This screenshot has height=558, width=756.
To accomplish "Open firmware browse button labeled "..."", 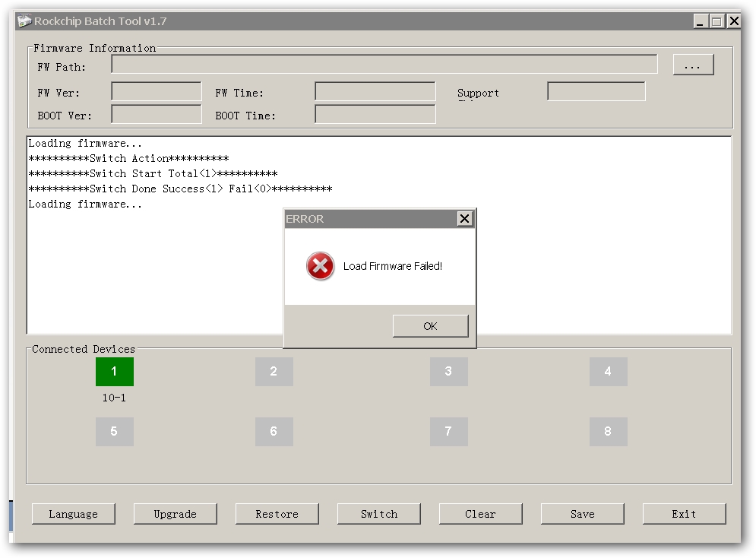I will click(693, 65).
